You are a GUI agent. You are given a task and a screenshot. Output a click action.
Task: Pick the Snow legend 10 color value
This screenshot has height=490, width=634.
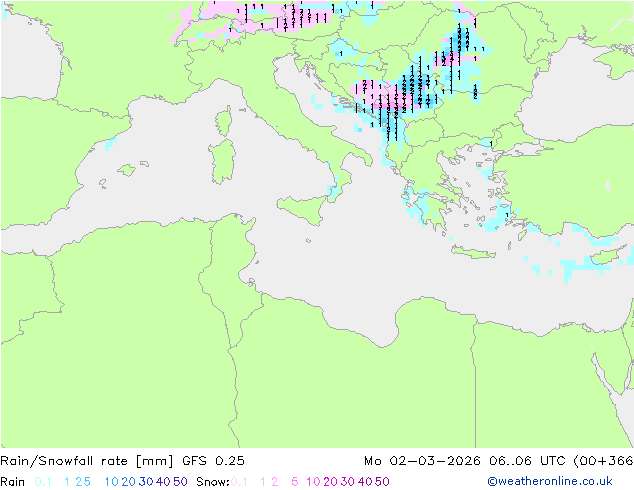coord(313,482)
